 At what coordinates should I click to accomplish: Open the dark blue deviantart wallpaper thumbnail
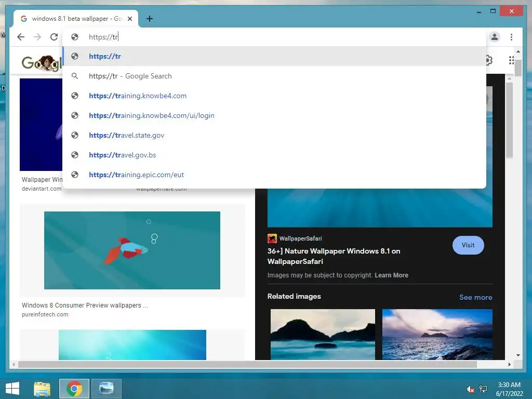(41, 125)
